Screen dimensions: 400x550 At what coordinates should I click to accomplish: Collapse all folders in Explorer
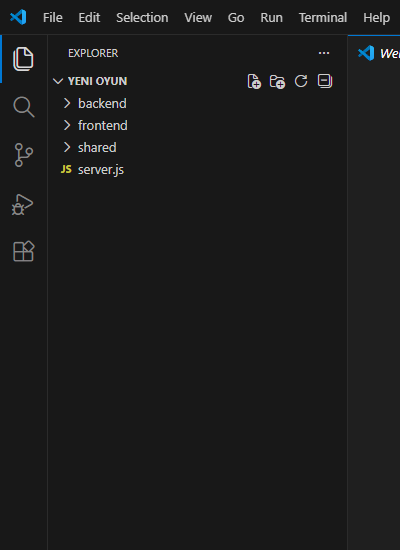click(325, 81)
